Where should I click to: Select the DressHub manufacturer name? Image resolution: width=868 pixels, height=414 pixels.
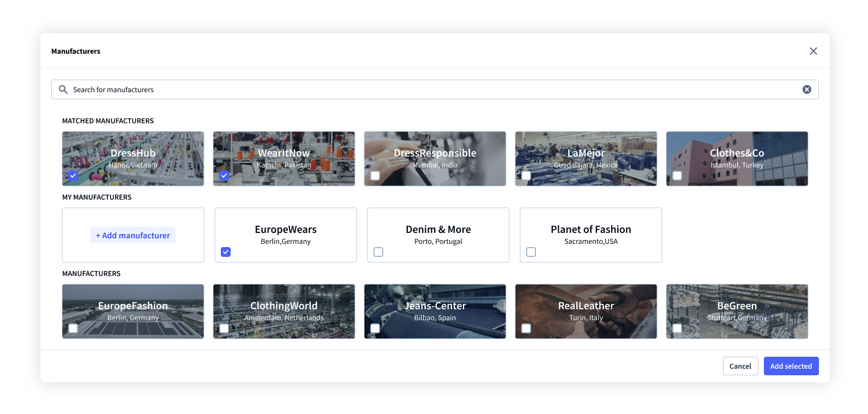pos(133,153)
